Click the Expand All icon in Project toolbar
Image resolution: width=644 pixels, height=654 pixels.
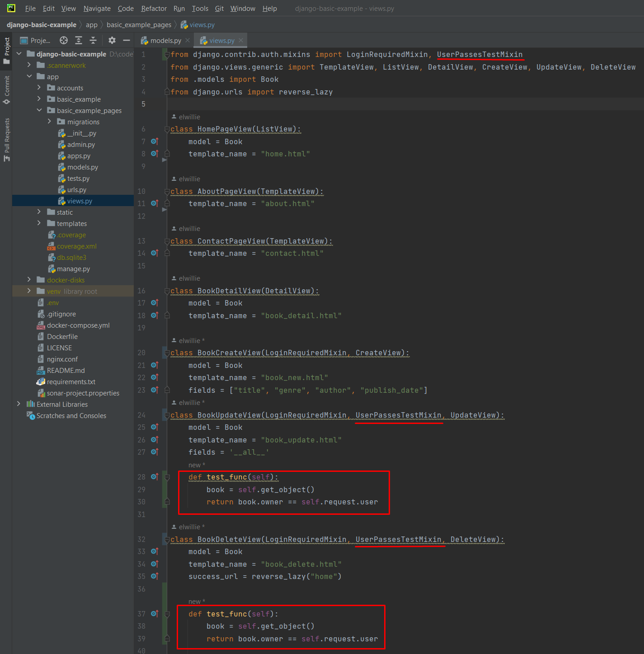[x=78, y=40]
